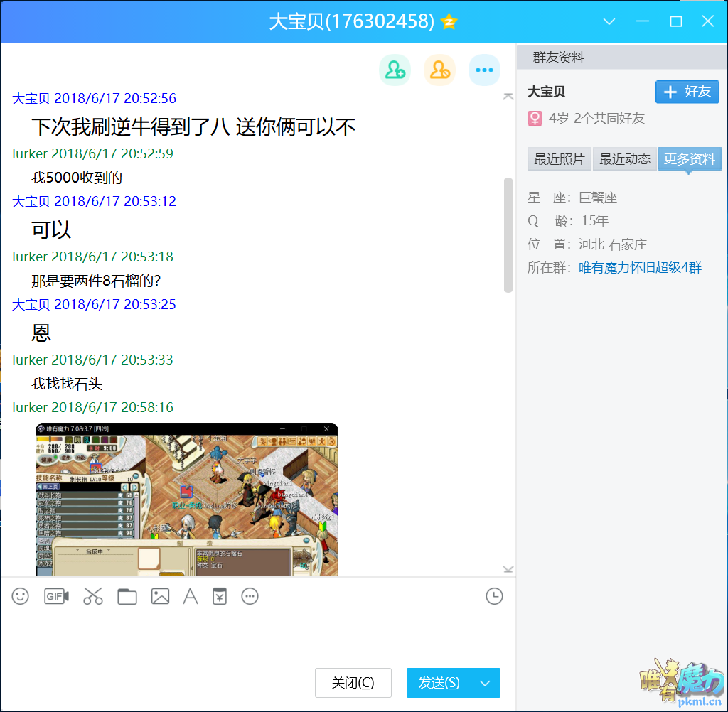Open the blue more options ellipsis
728x712 pixels.
pos(484,70)
